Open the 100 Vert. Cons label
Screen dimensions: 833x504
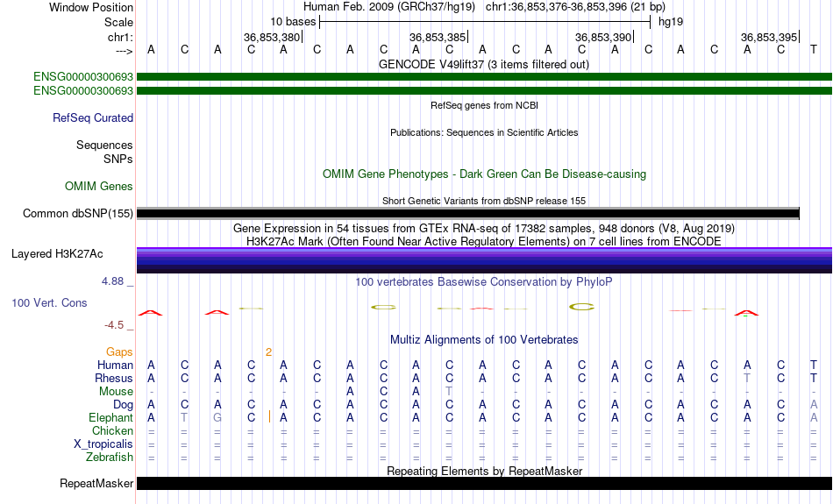pos(49,302)
